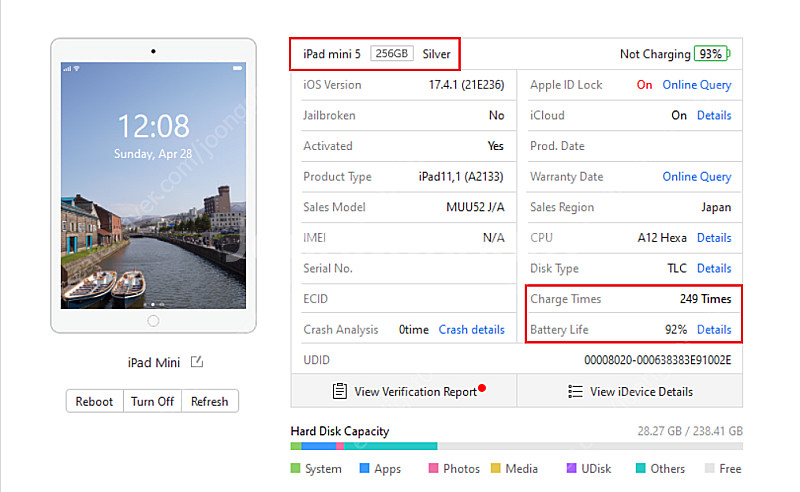
Task: Click the Not Charging status text
Action: click(x=655, y=54)
